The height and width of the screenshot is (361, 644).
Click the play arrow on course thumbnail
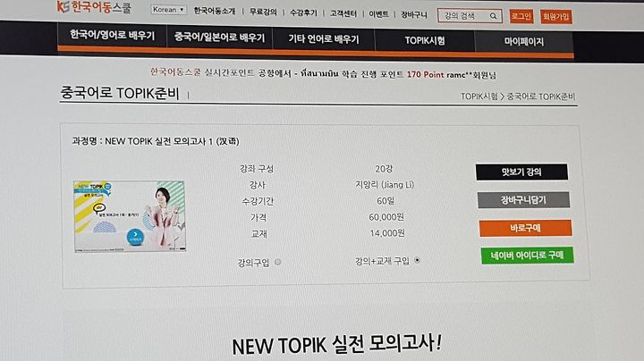point(135,237)
